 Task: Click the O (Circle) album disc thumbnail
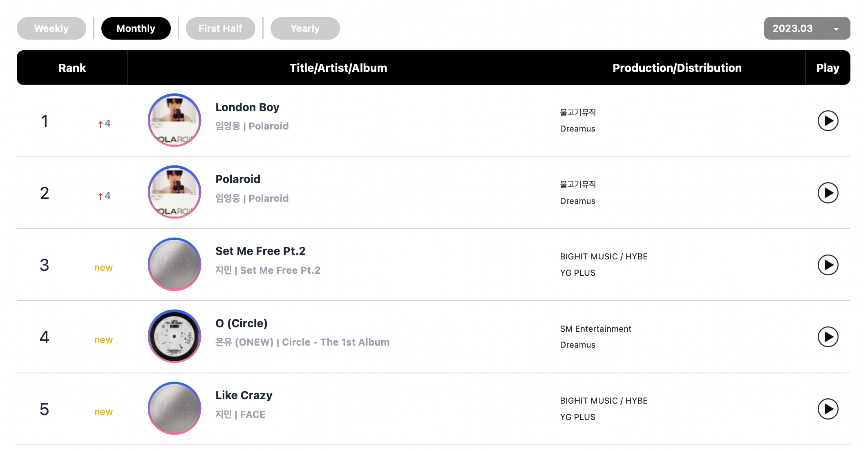pos(174,336)
